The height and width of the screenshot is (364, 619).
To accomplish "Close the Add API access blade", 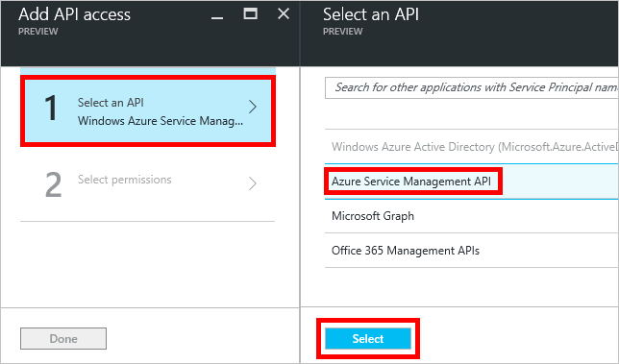I will point(284,14).
